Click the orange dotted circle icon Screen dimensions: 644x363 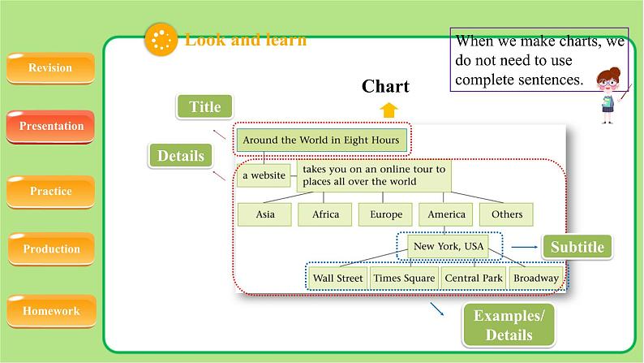[x=161, y=40]
